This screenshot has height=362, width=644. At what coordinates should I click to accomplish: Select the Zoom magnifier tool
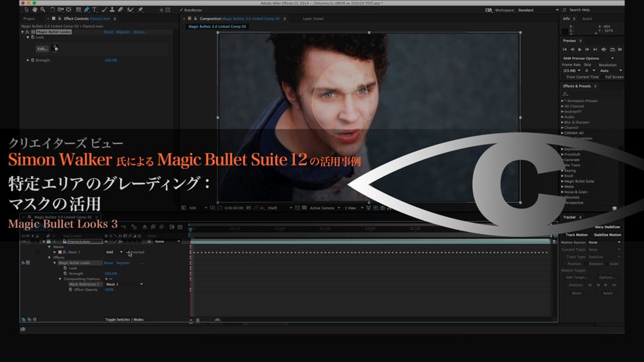tap(43, 9)
